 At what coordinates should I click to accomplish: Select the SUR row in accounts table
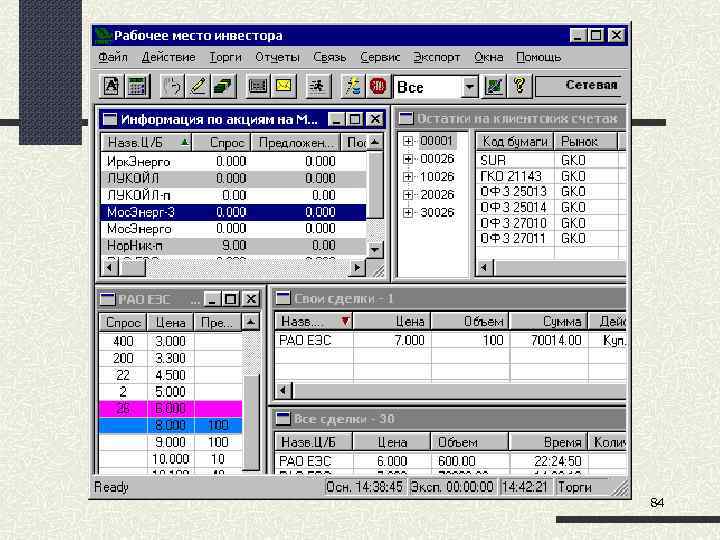point(551,160)
